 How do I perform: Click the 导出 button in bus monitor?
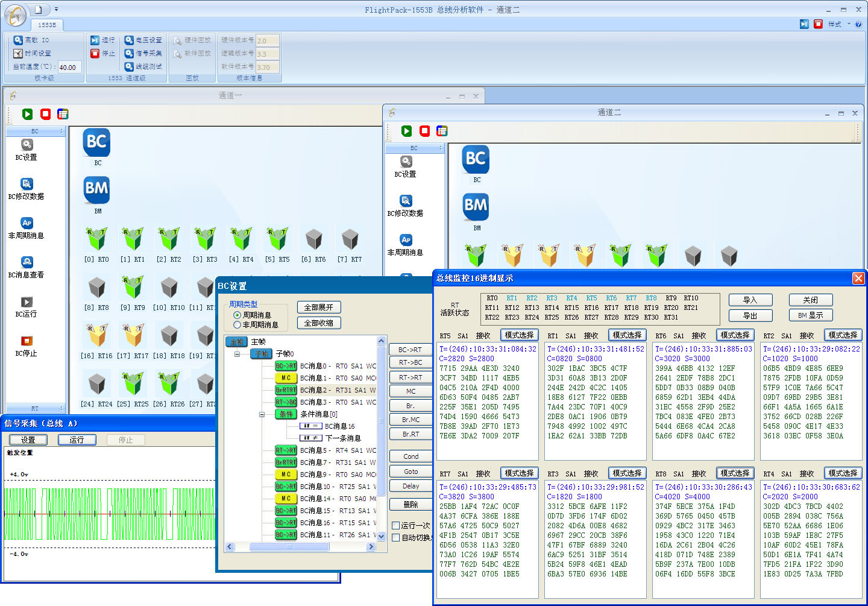(x=750, y=315)
